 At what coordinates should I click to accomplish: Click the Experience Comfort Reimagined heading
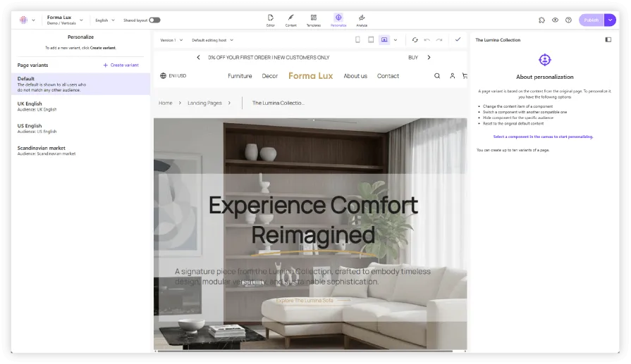point(313,220)
